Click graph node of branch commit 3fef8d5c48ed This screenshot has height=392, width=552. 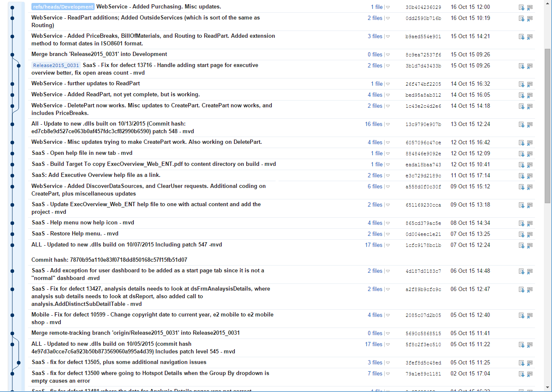pos(19,362)
